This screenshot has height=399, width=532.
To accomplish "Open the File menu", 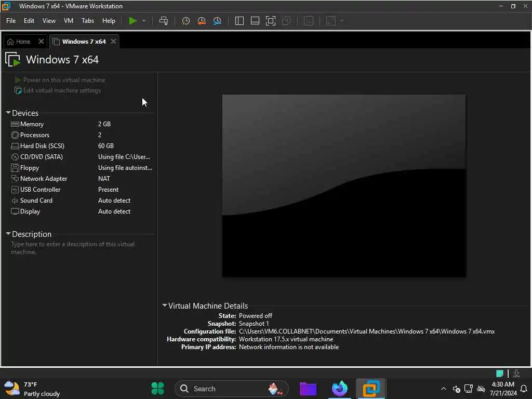I will tap(11, 21).
